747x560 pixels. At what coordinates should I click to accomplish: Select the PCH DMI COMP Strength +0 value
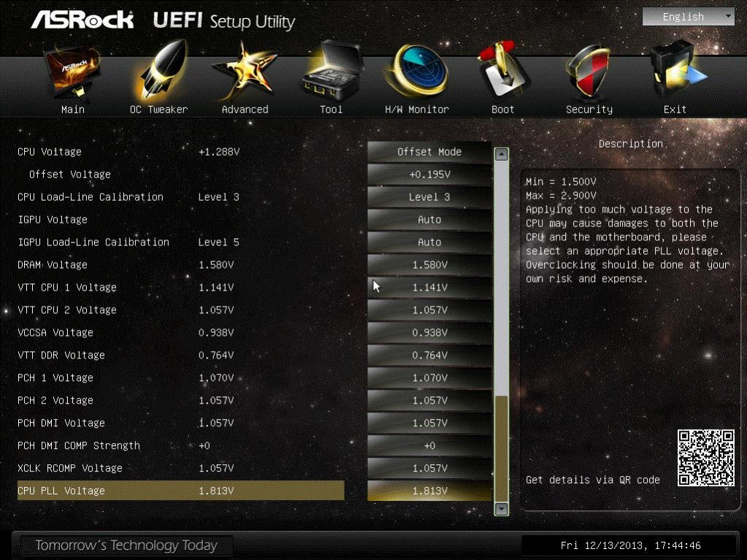[x=429, y=445]
